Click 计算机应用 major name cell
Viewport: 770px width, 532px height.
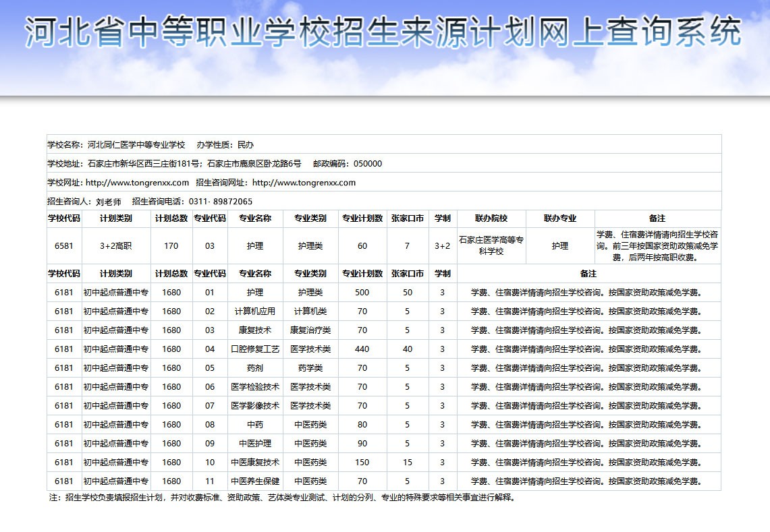pos(255,311)
